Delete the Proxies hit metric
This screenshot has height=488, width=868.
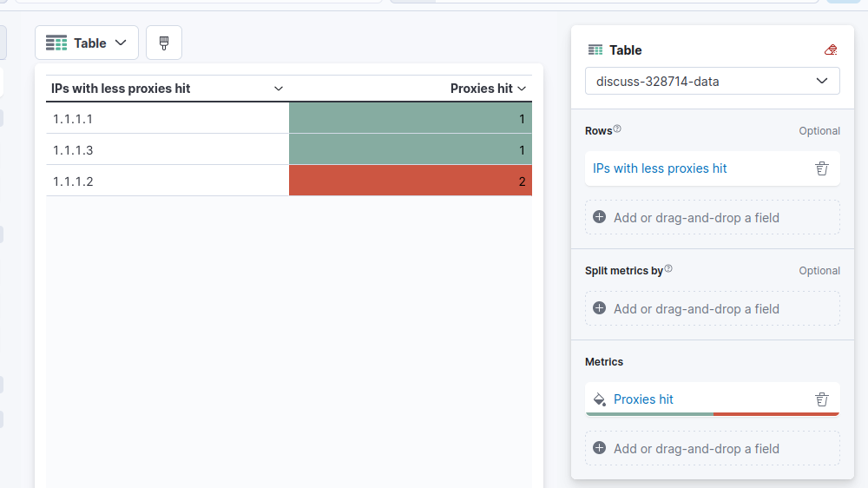click(822, 399)
